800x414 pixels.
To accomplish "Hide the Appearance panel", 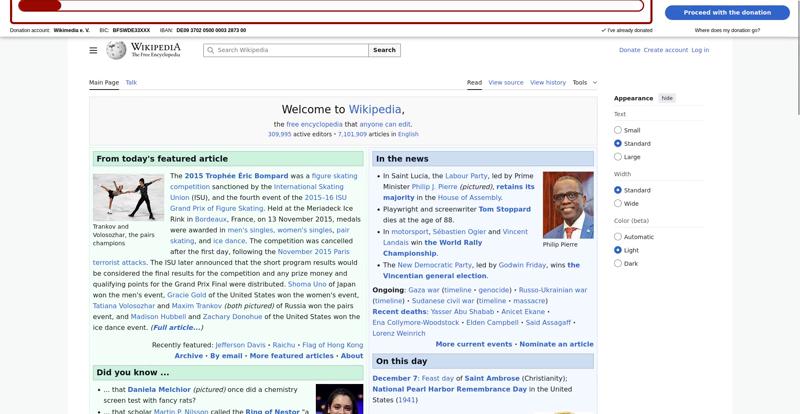I will coord(667,98).
